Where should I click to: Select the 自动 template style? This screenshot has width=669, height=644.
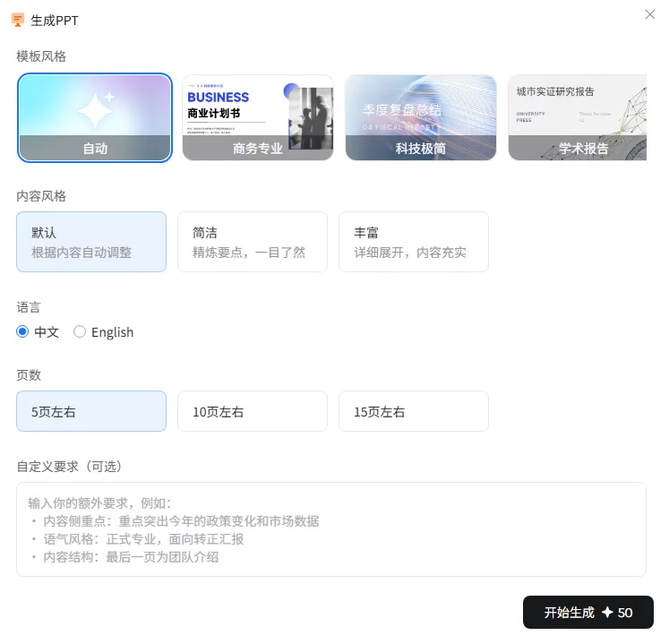(x=95, y=118)
